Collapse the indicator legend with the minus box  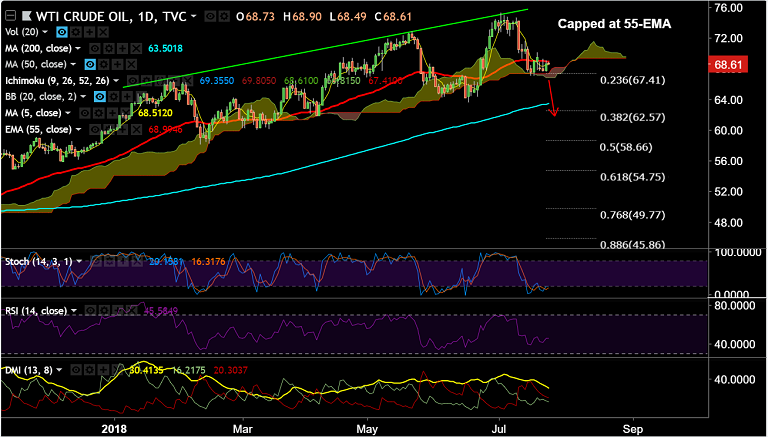(x=10, y=16)
